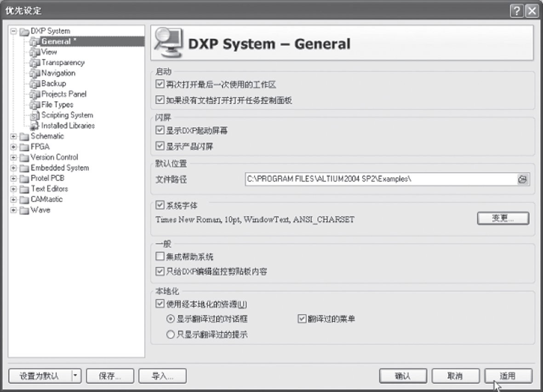This screenshot has height=392, width=543.
Task: Open the Projects Panel settings page
Action: [64, 94]
